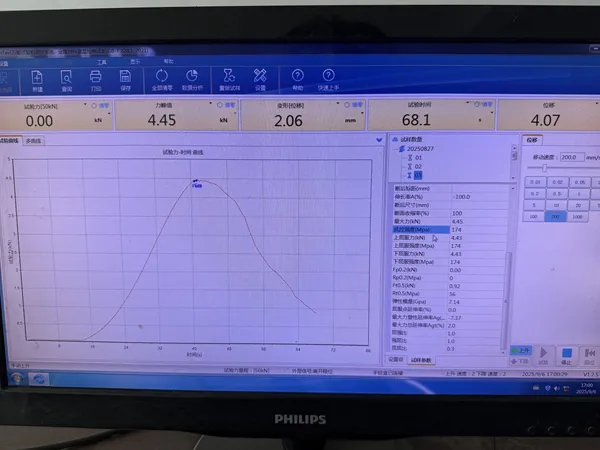Click the blue chevron above curve area
The height and width of the screenshot is (450, 600).
[x=379, y=140]
